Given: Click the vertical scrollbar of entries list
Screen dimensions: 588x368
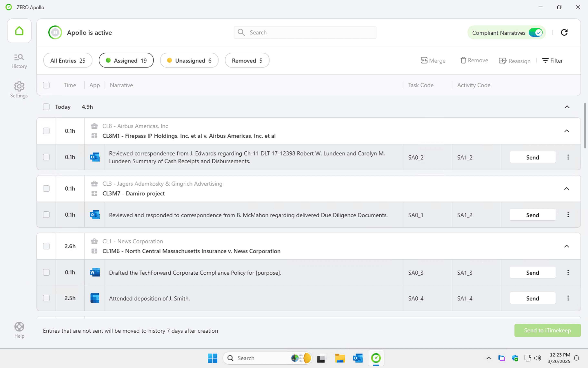Looking at the screenshot, I should 585,126.
